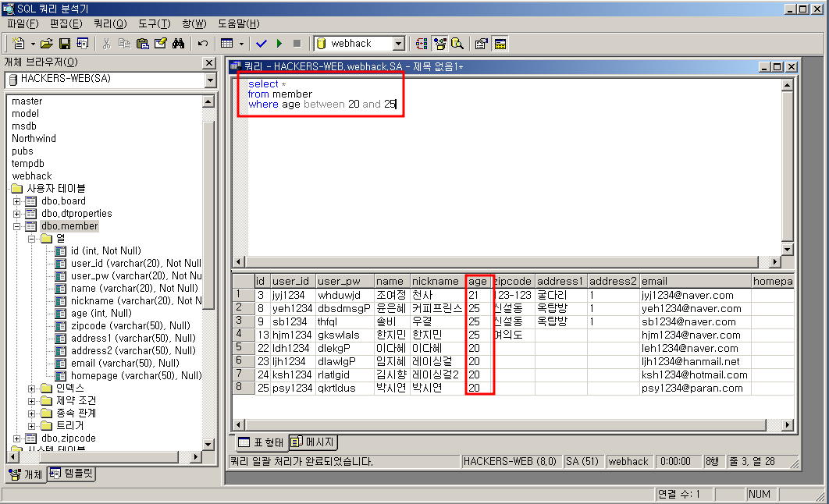Viewport: 829px width, 504px height.
Task: Parse the query with the blue checkmark
Action: click(262, 44)
